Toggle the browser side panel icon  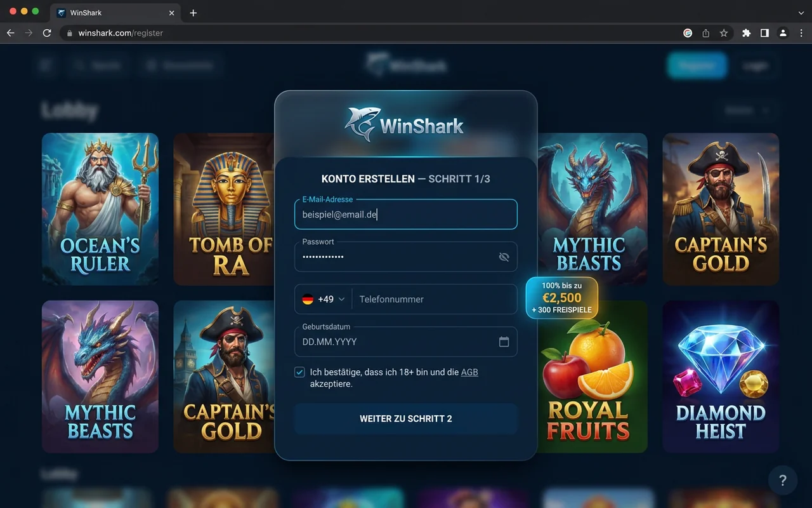click(x=765, y=33)
